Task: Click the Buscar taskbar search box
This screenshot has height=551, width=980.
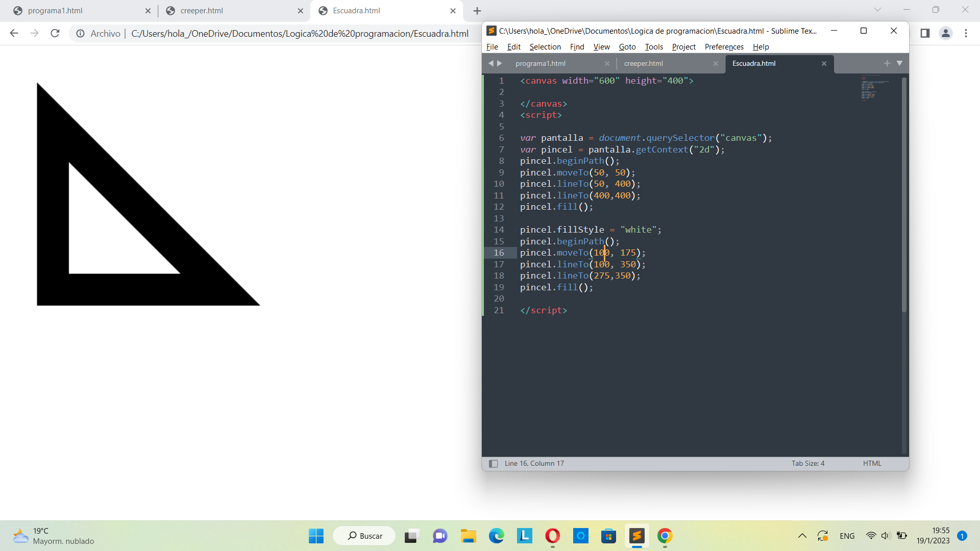Action: coord(364,536)
